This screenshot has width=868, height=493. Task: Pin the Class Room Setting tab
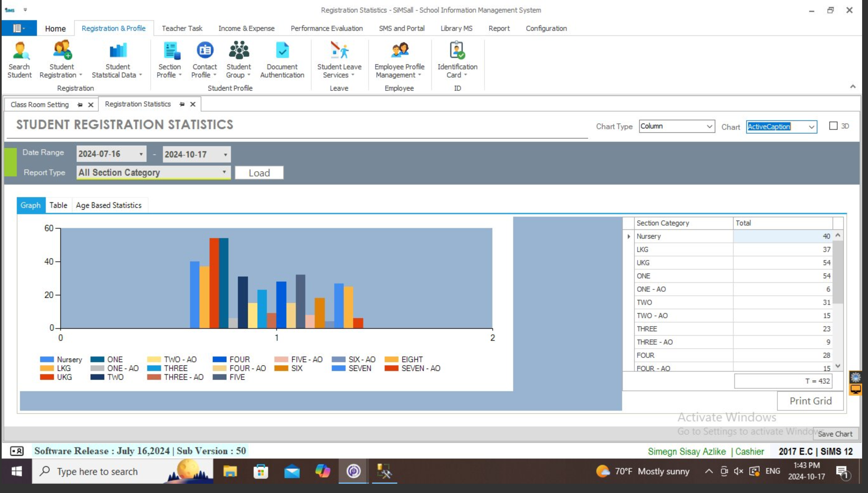pos(80,105)
